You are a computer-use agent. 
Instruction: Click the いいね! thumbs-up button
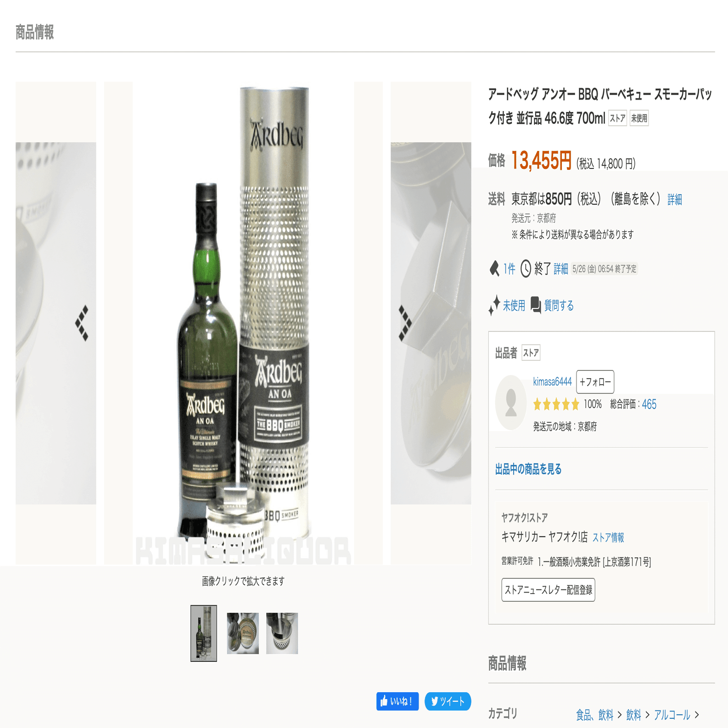[x=398, y=701]
